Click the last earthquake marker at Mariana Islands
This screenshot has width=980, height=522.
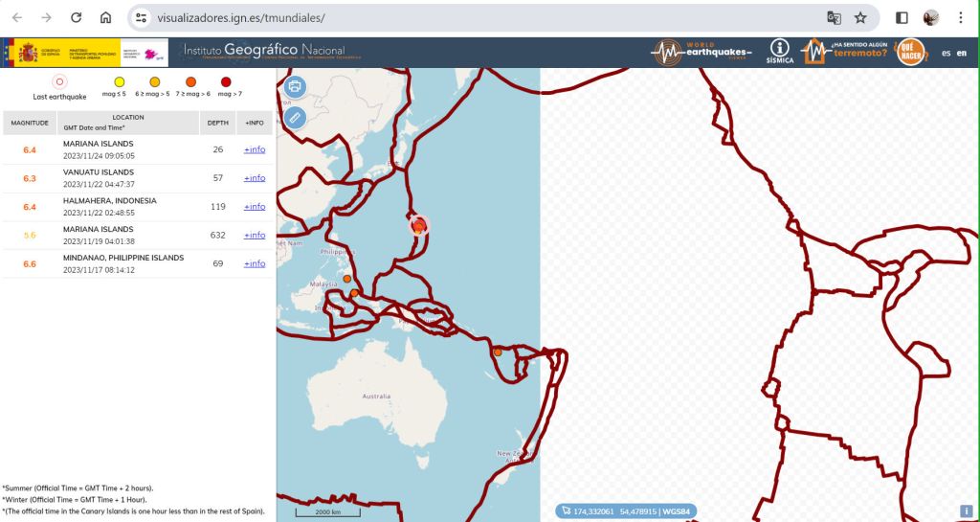point(419,225)
